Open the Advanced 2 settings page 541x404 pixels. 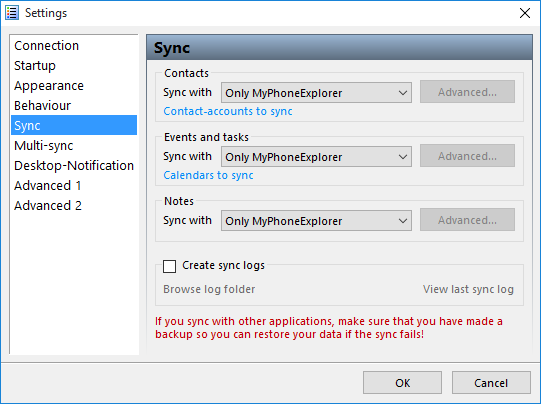(x=74, y=205)
